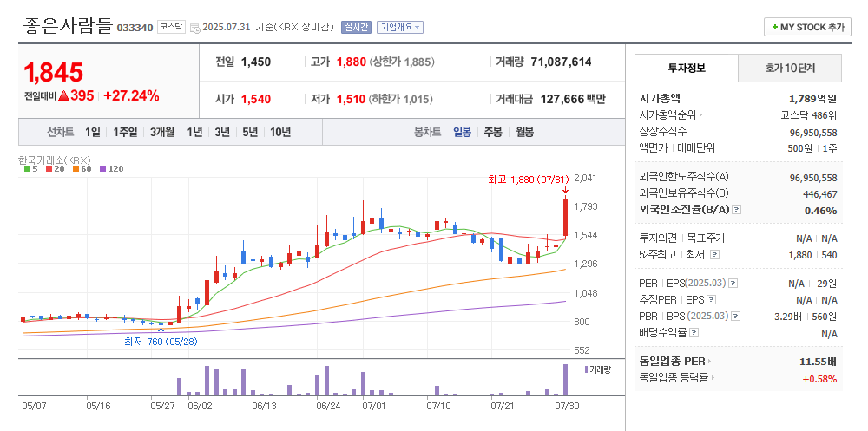Click the 외국인소진율 value 0.46%

[820, 210]
